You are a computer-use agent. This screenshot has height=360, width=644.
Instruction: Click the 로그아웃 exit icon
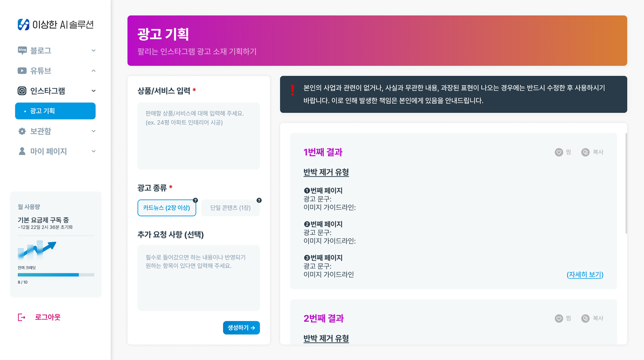pos(21,317)
